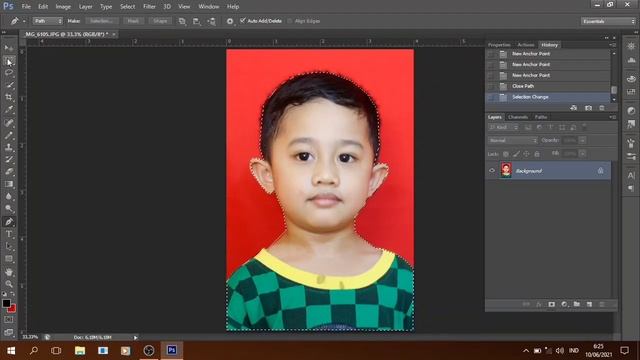Select the Move tool
Screen dimensions: 640x360
tap(9, 48)
